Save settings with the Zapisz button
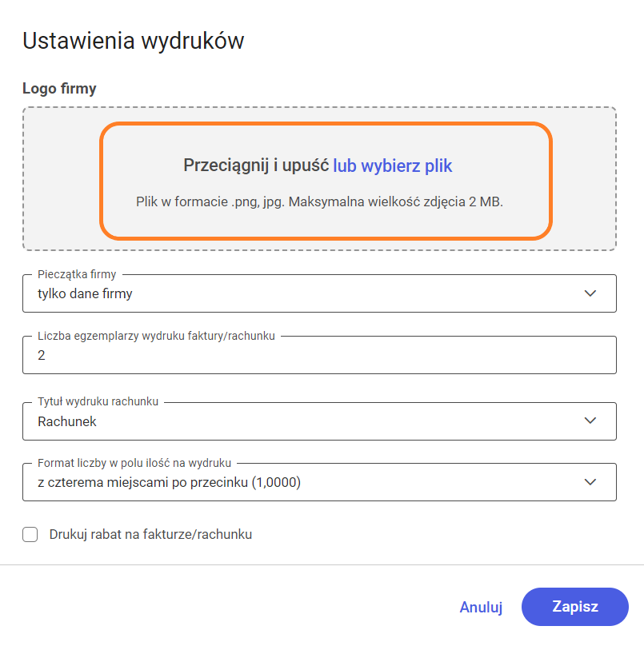 pos(575,607)
